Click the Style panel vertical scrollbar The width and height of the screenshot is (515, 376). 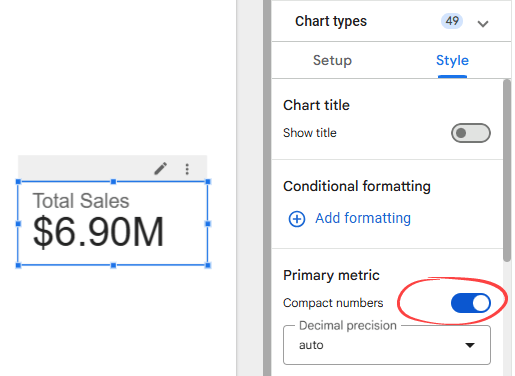(x=507, y=170)
